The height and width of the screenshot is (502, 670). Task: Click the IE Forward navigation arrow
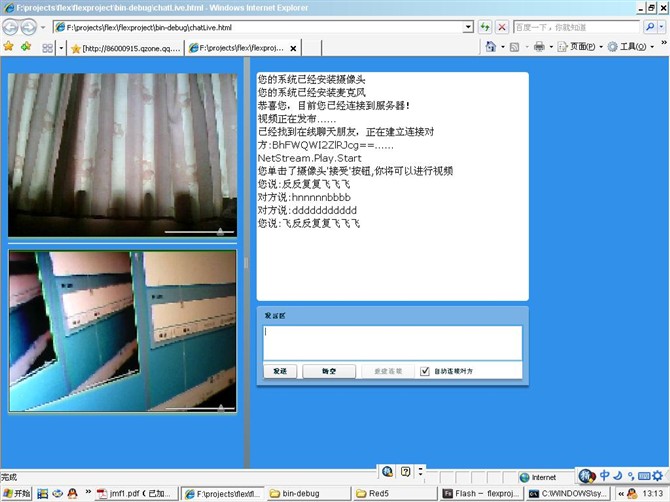(x=28, y=27)
